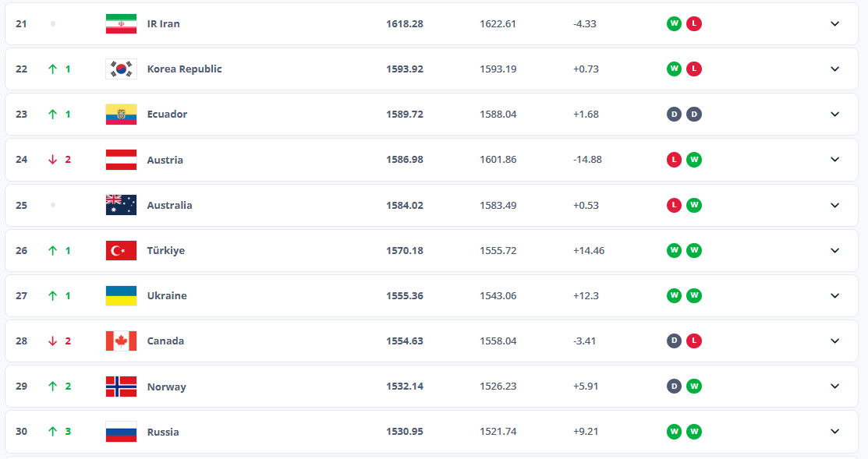
Task: Open the Korea Republic team link
Action: [x=184, y=69]
